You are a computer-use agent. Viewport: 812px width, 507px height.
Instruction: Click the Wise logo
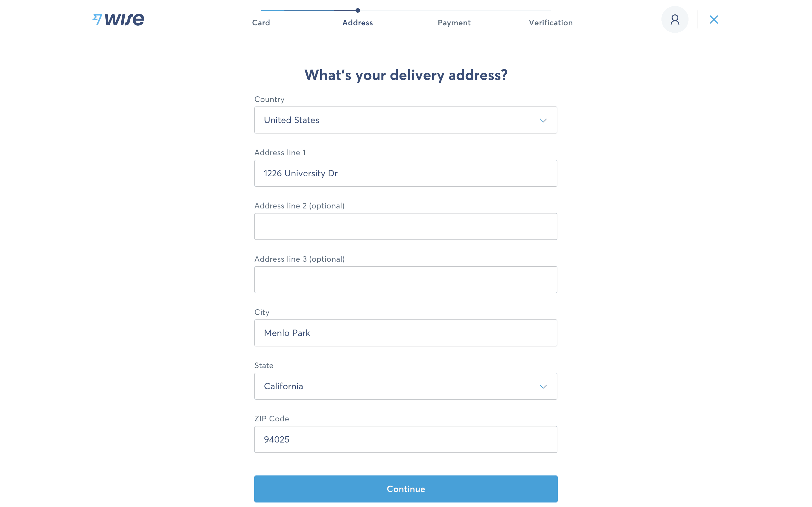(118, 19)
